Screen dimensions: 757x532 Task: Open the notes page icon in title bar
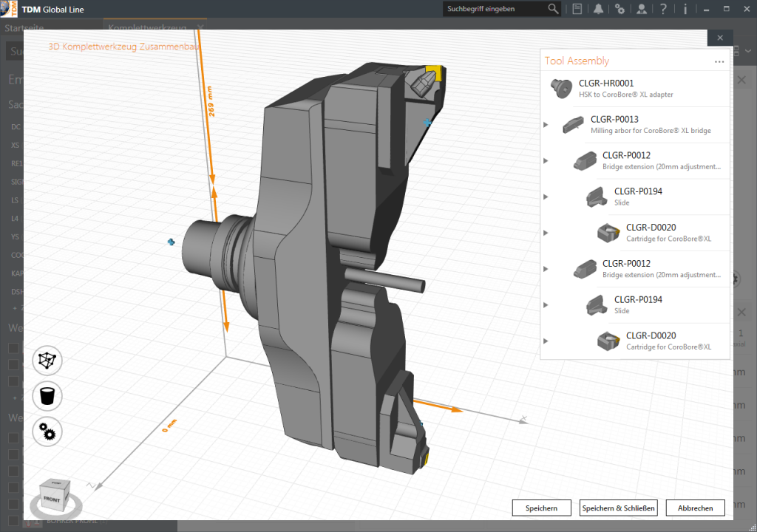pyautogui.click(x=577, y=9)
